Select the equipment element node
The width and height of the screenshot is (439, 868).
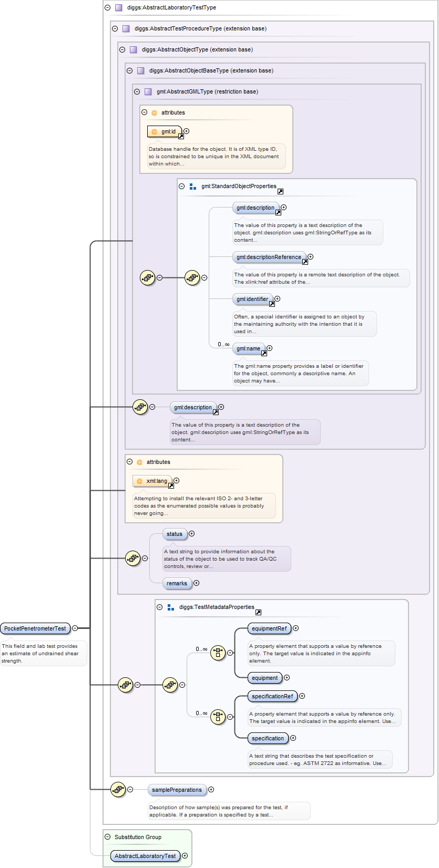(x=264, y=678)
